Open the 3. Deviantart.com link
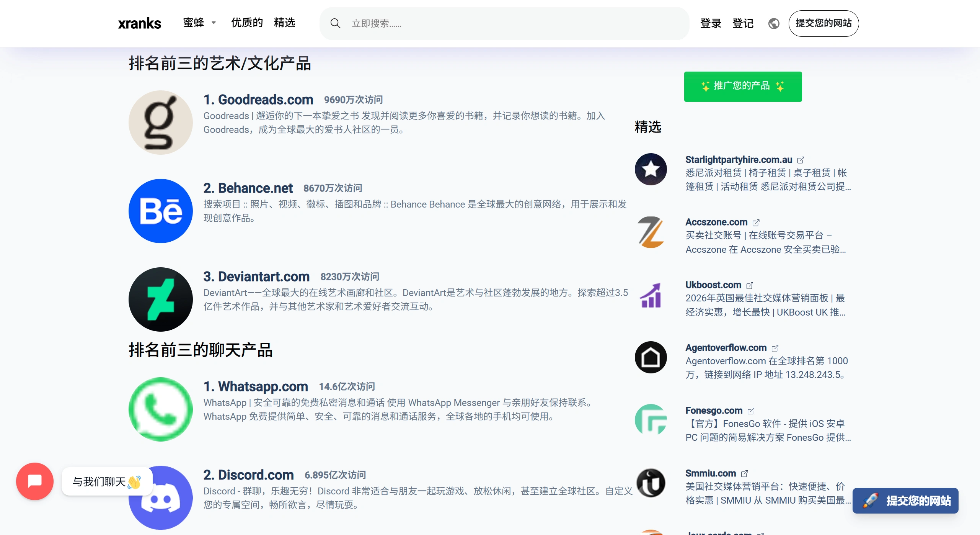This screenshot has height=535, width=980. tap(256, 276)
